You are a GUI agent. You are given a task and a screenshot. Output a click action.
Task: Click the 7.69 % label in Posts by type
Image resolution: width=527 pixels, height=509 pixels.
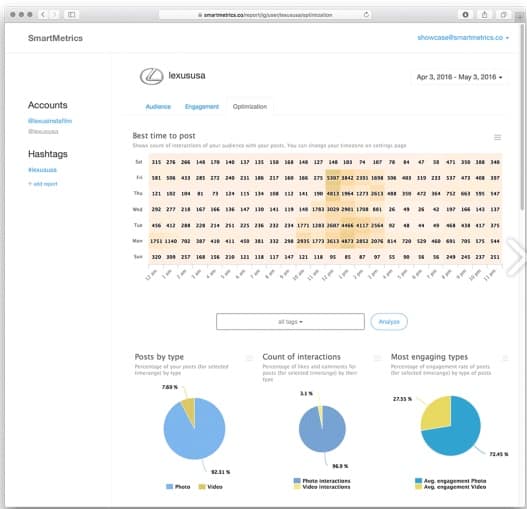click(170, 387)
